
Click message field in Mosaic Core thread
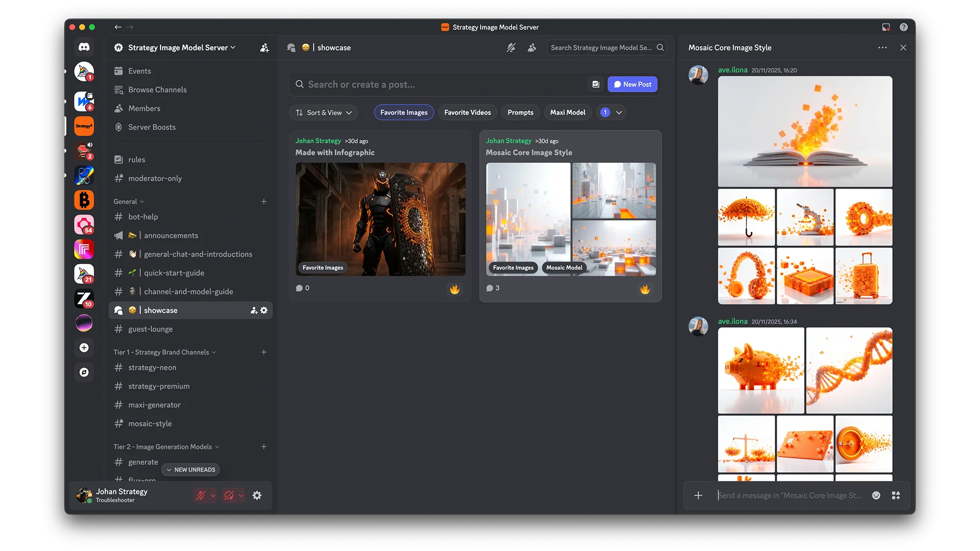click(x=789, y=495)
